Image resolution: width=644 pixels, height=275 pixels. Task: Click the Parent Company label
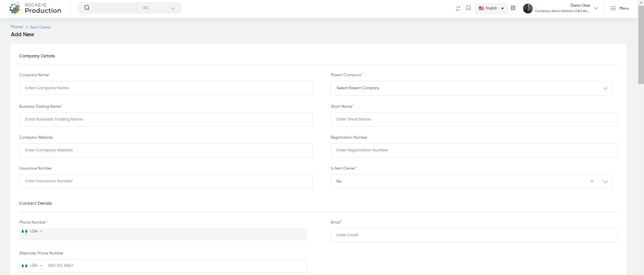[x=347, y=75]
